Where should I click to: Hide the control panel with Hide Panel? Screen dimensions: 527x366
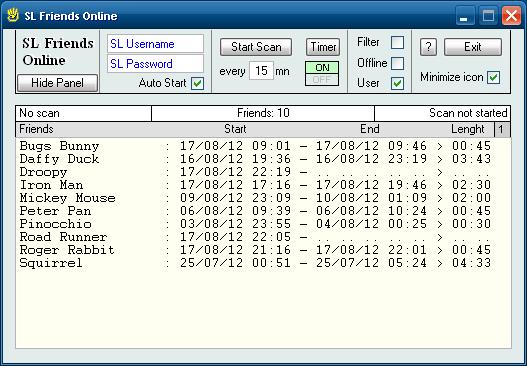(x=57, y=83)
